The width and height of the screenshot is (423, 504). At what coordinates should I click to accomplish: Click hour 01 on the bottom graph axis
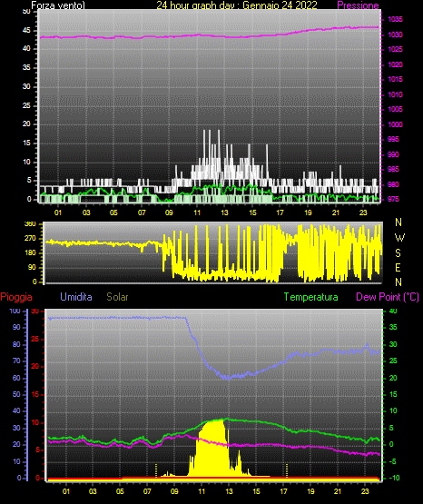coord(66,491)
